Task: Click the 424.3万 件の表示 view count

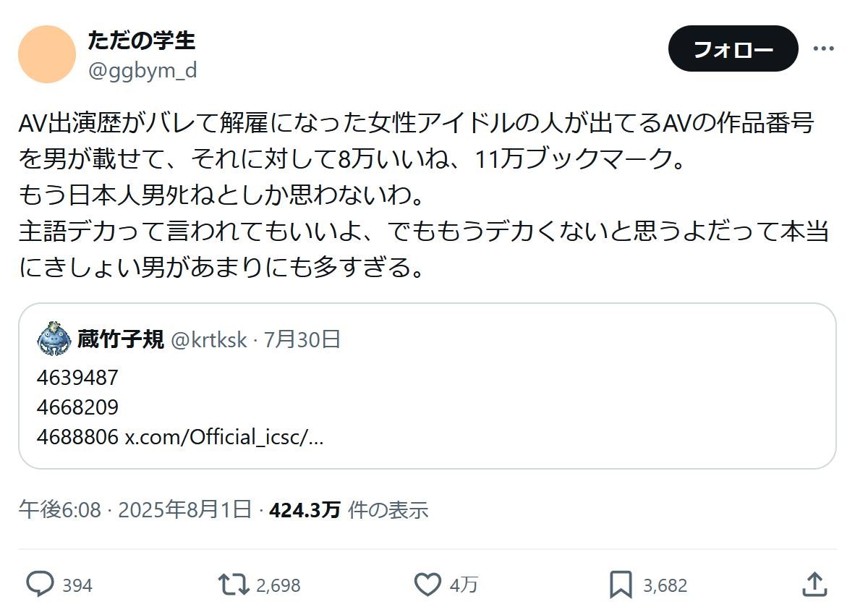Action: tap(349, 510)
